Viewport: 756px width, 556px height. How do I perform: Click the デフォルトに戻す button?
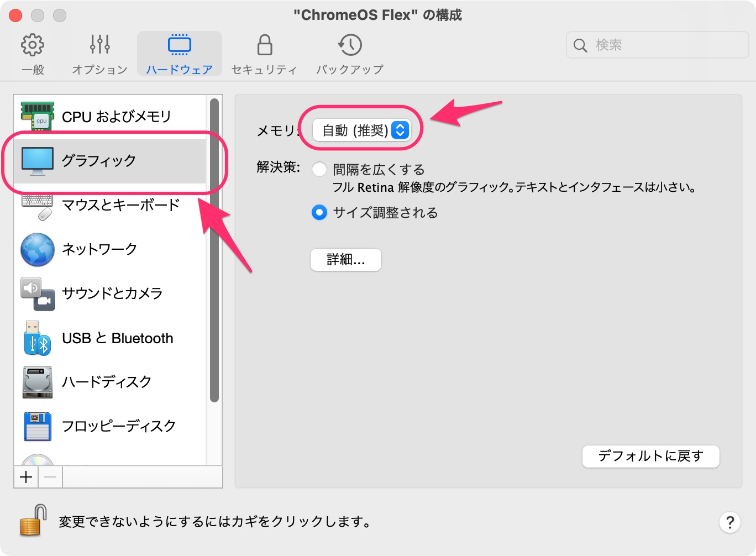[x=651, y=456]
